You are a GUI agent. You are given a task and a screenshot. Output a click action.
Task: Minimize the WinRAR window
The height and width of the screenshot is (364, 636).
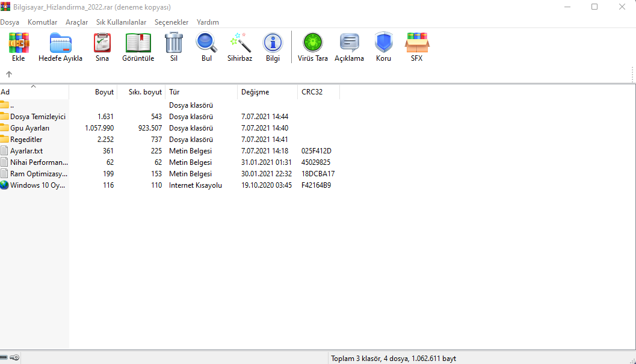[567, 7]
